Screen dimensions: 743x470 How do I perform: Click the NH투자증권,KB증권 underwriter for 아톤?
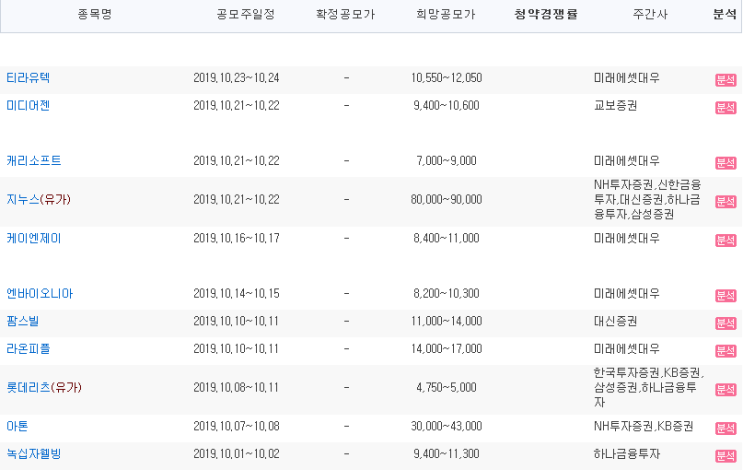(x=643, y=426)
